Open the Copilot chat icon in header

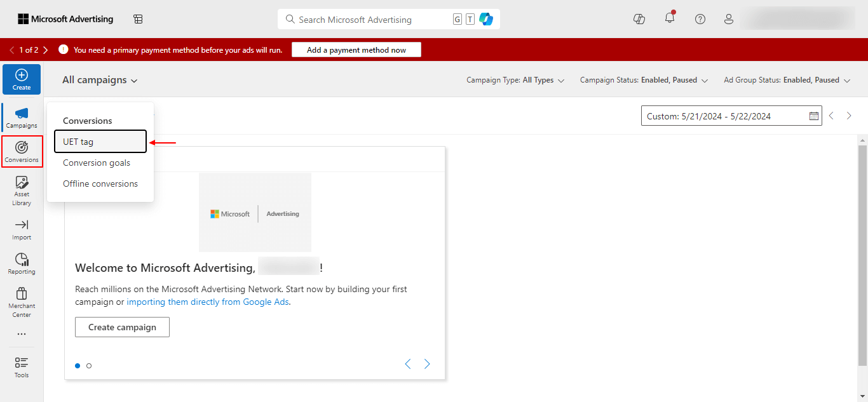pos(639,19)
